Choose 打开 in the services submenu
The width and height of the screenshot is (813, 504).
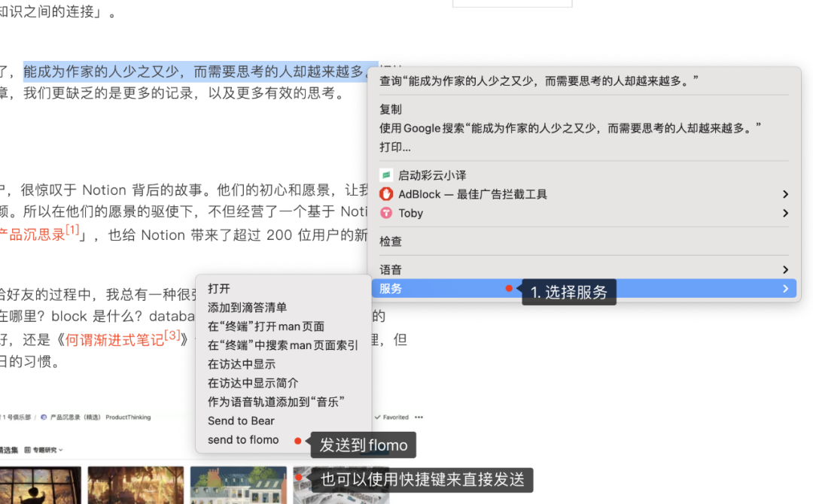(x=283, y=289)
